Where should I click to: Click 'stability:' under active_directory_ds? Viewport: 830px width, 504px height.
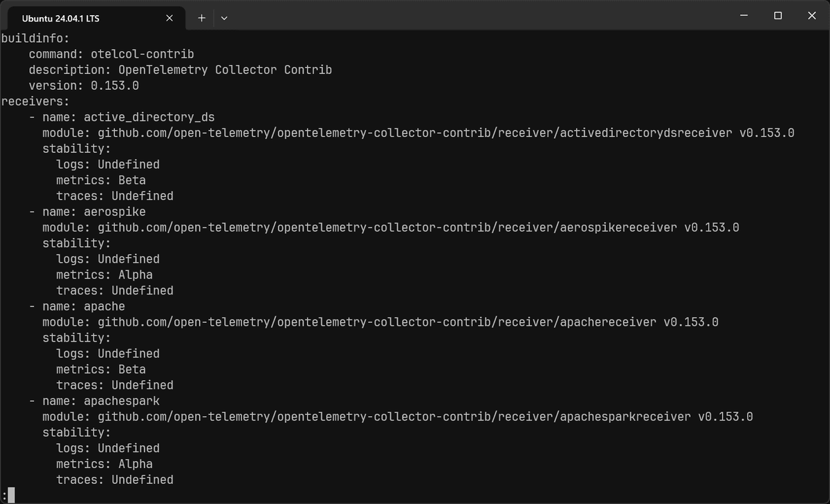tap(77, 149)
